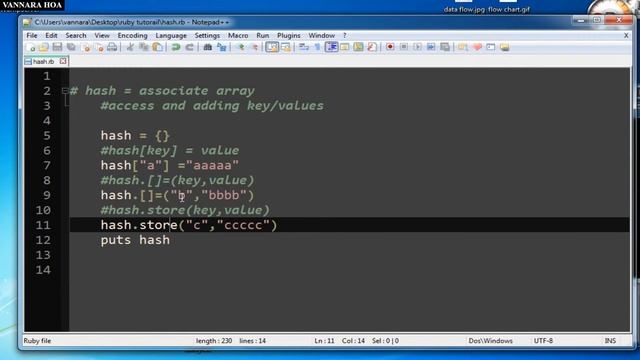Screen dimensions: 640x360
Task: Click the '#hash.store(key,value)' comment line
Action: [x=185, y=210]
